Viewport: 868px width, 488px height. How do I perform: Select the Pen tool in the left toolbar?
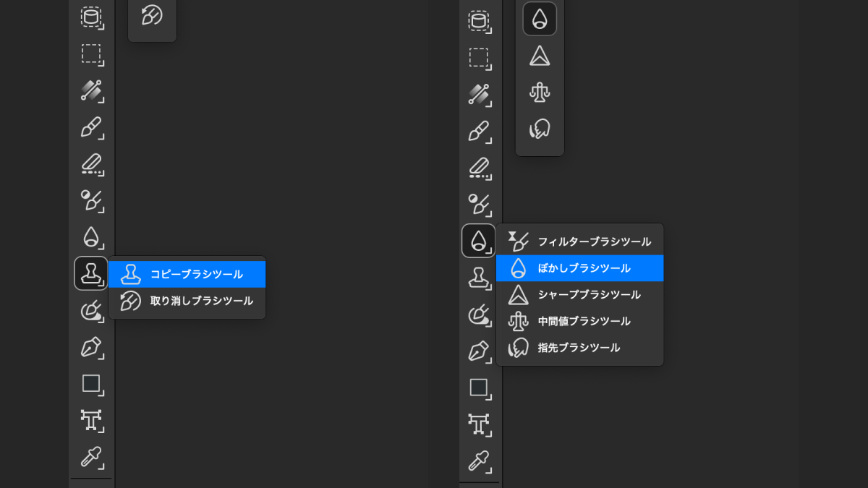[91, 347]
